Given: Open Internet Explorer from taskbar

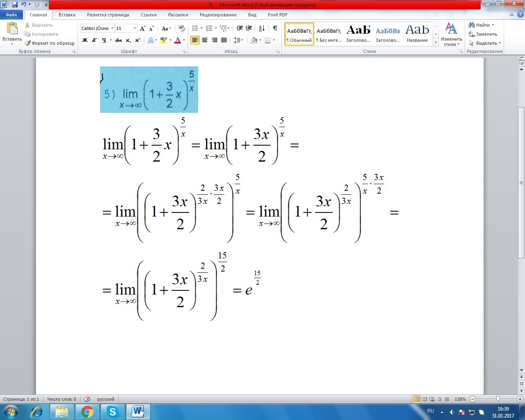Looking at the screenshot, I should pyautogui.click(x=37, y=412).
